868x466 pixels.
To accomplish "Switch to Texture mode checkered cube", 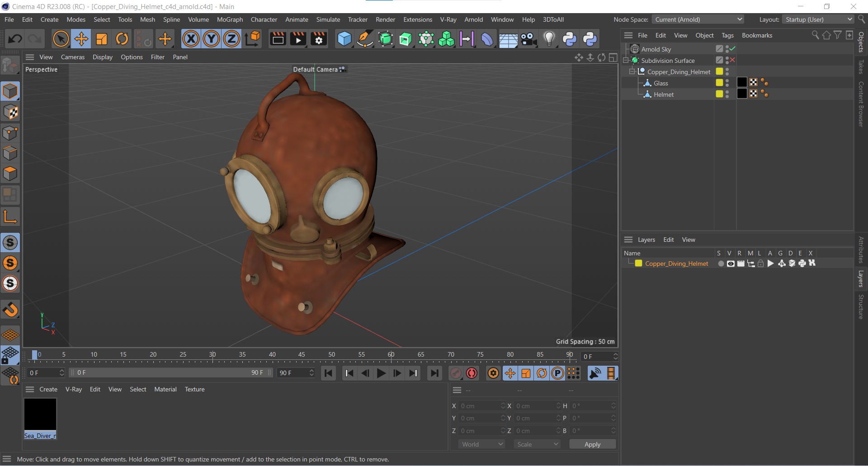I will [10, 113].
